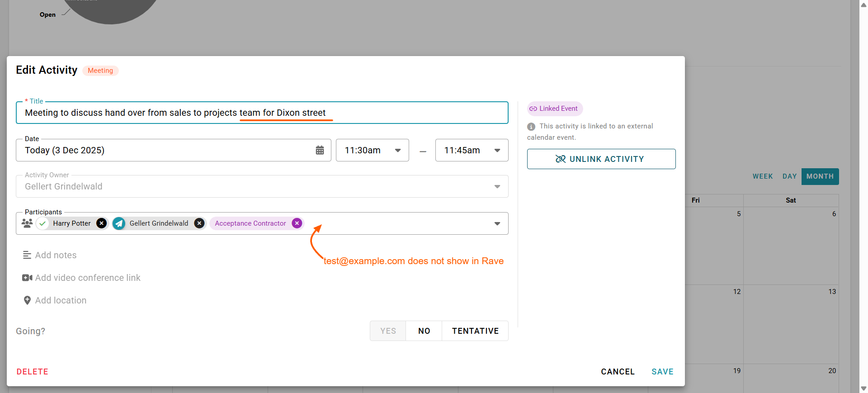
Task: Select TENTATIVE for Going
Action: pos(475,331)
